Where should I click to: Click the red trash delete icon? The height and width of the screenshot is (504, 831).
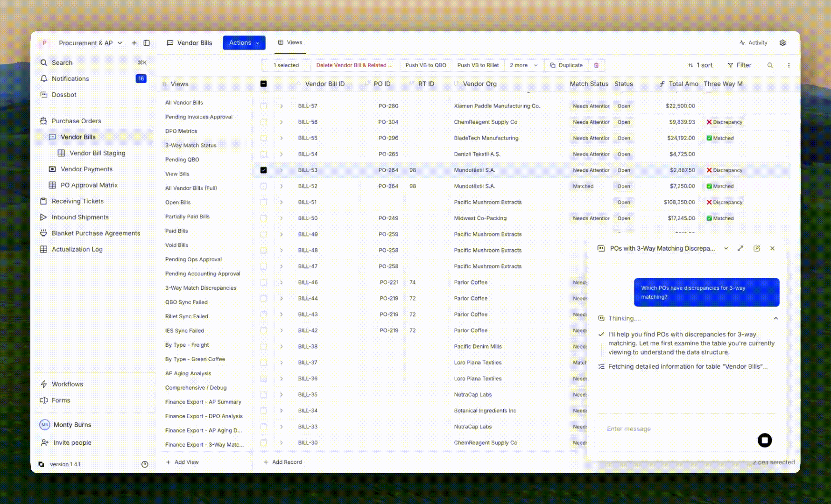pos(596,65)
